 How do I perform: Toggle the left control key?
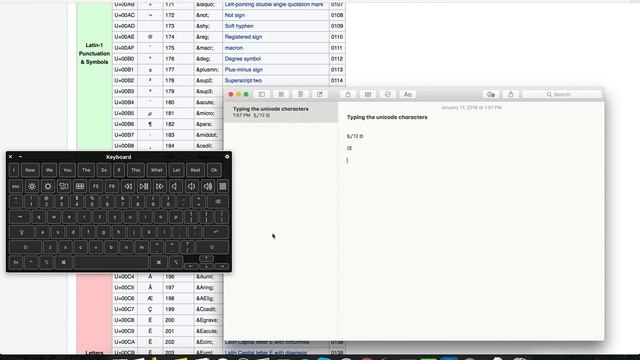point(31,262)
